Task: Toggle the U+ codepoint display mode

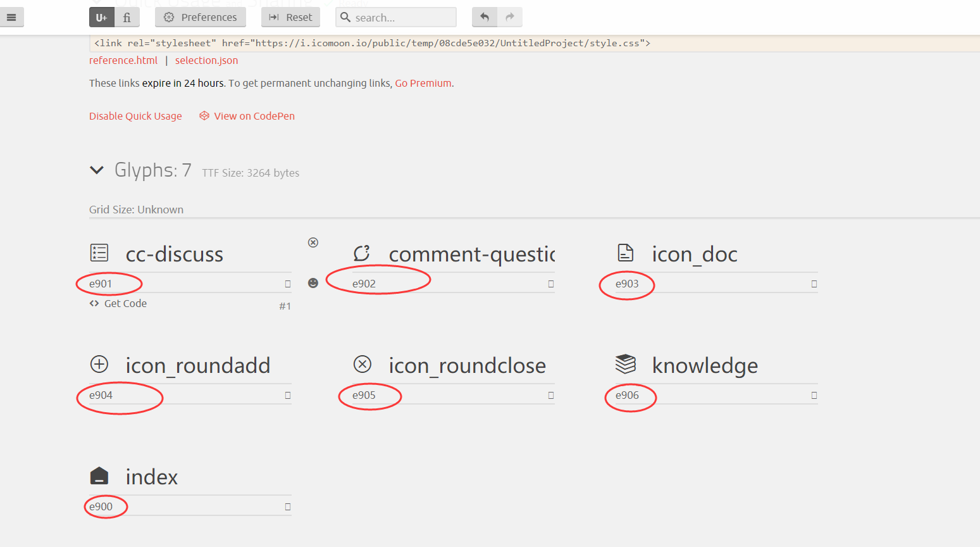Action: pos(101,17)
